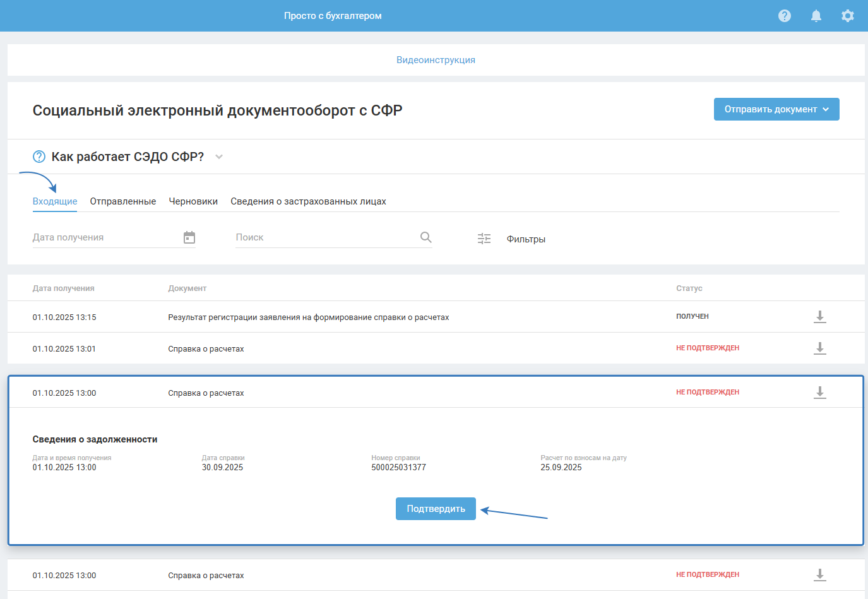Select Сведения о застрахованных лицах tab
Image resolution: width=868 pixels, height=599 pixels.
click(308, 201)
